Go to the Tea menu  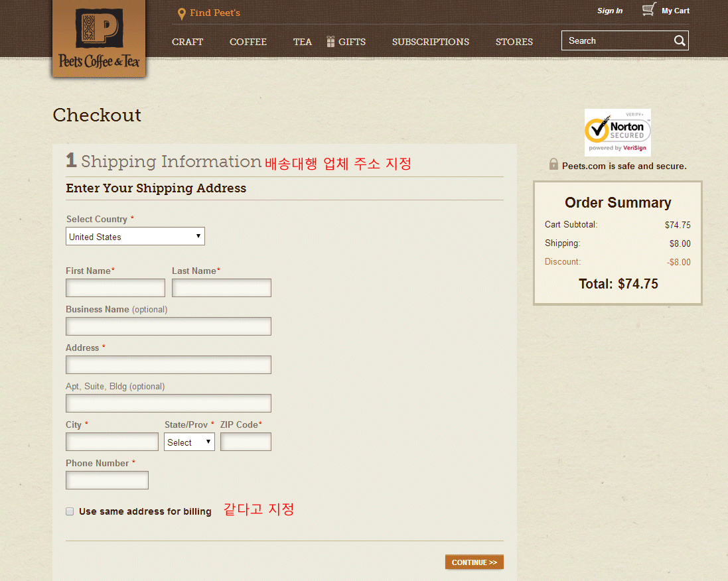[302, 42]
